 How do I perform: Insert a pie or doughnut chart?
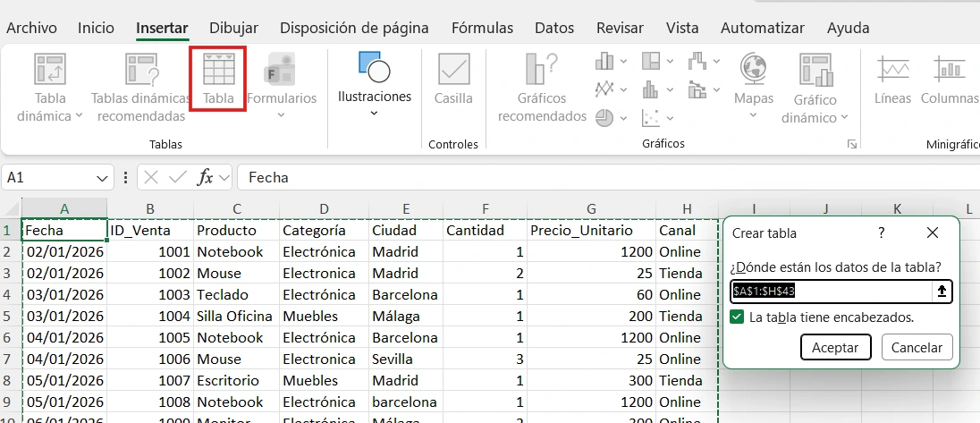pyautogui.click(x=604, y=117)
